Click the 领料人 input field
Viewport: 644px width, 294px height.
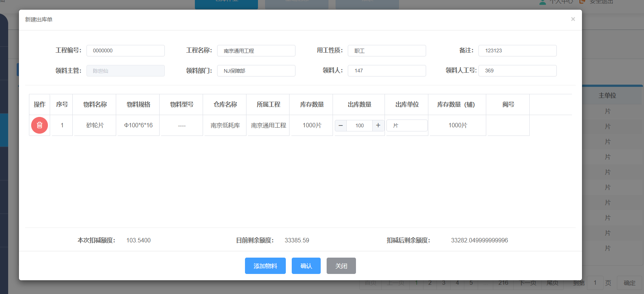coord(387,71)
